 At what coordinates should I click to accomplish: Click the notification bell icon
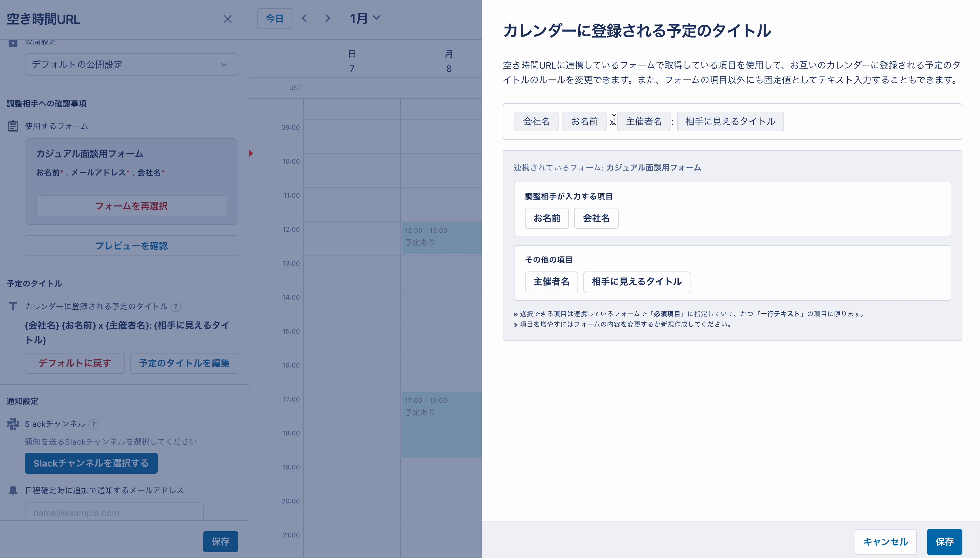(x=13, y=490)
